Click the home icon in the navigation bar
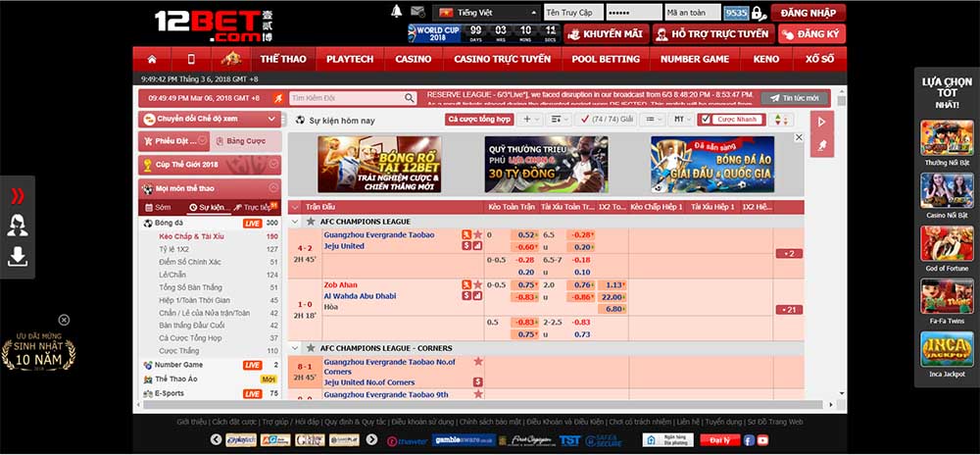This screenshot has height=455, width=980. (151, 60)
